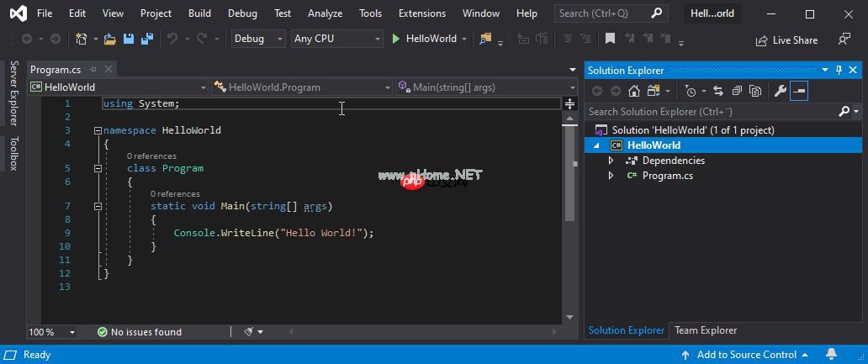Click the notifications bell in status bar
Image resolution: width=868 pixels, height=364 pixels.
click(x=831, y=355)
